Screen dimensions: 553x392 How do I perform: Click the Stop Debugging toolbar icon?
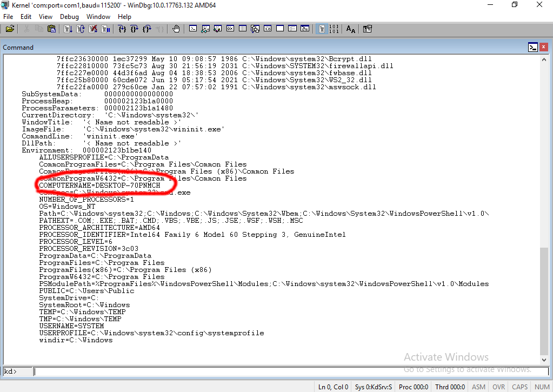click(x=93, y=29)
